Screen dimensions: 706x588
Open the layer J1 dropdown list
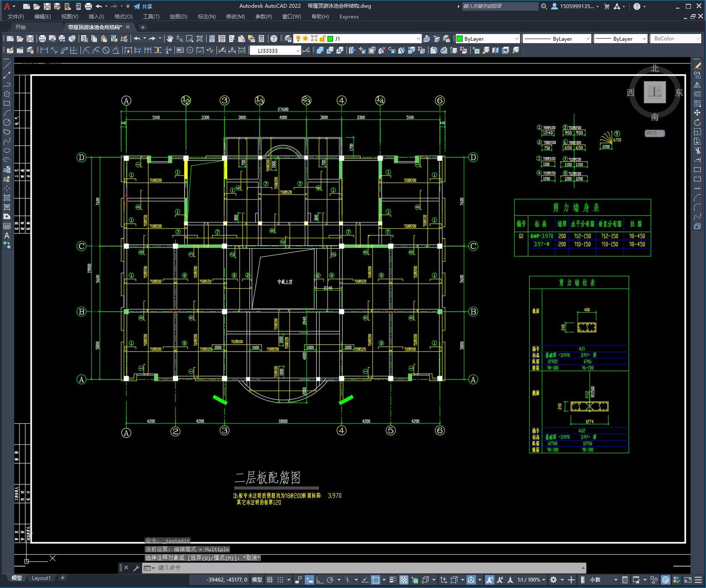pos(418,39)
